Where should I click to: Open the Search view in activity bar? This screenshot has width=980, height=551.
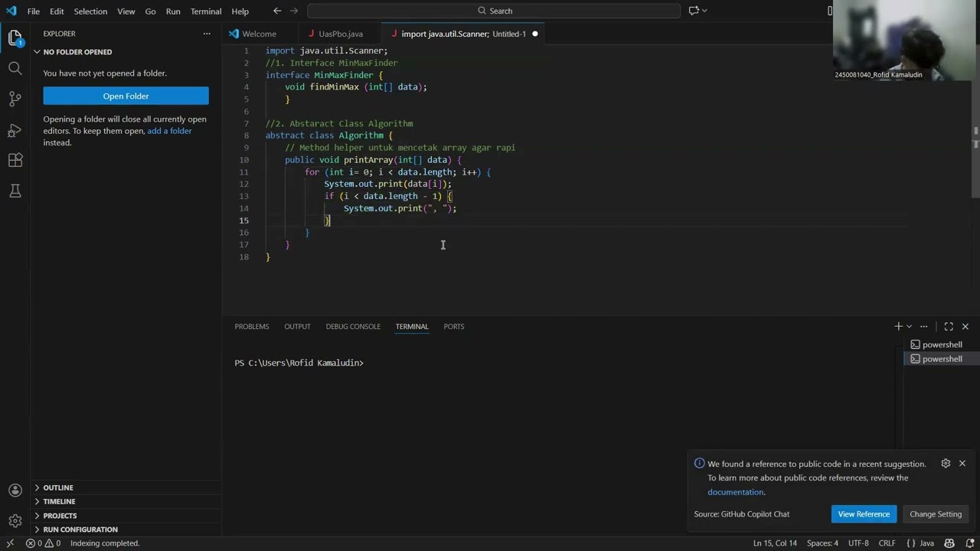(15, 68)
